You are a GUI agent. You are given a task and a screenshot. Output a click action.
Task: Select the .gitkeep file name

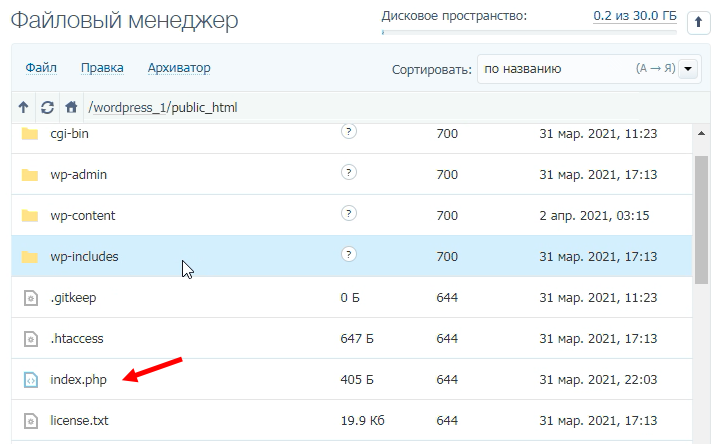point(73,298)
